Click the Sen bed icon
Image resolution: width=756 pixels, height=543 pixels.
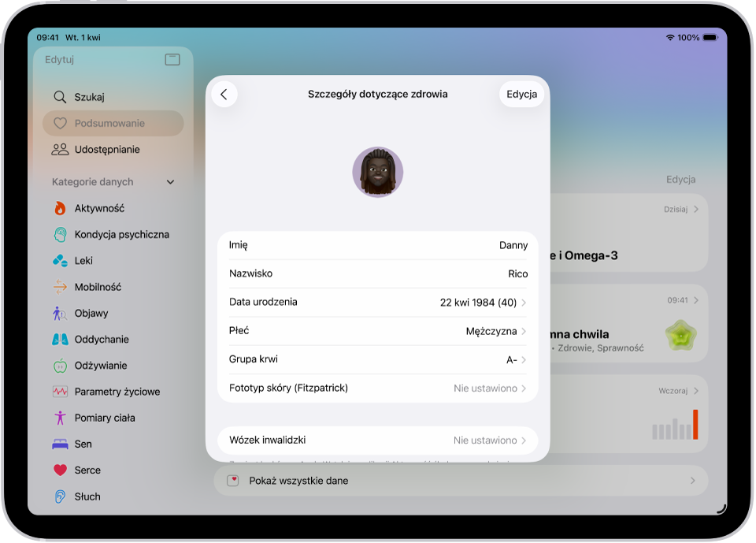[60, 444]
